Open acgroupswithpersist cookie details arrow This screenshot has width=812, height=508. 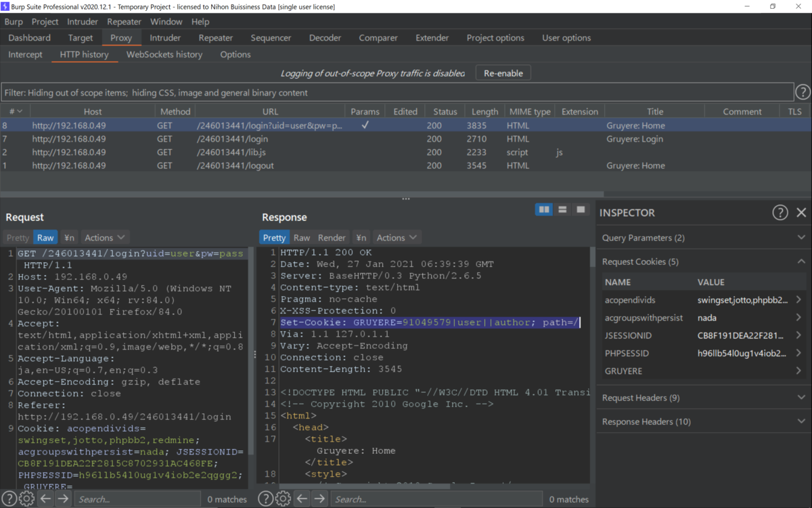pyautogui.click(x=799, y=318)
